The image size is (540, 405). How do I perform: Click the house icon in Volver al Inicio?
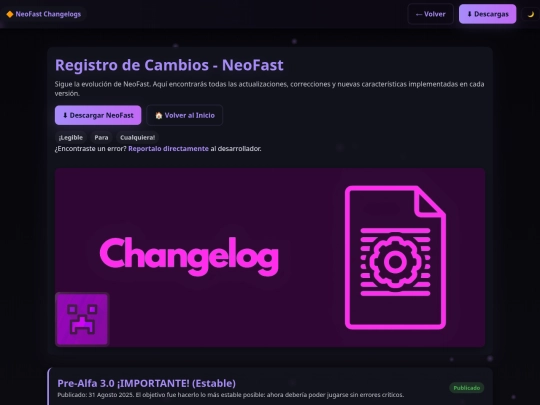pyautogui.click(x=158, y=115)
